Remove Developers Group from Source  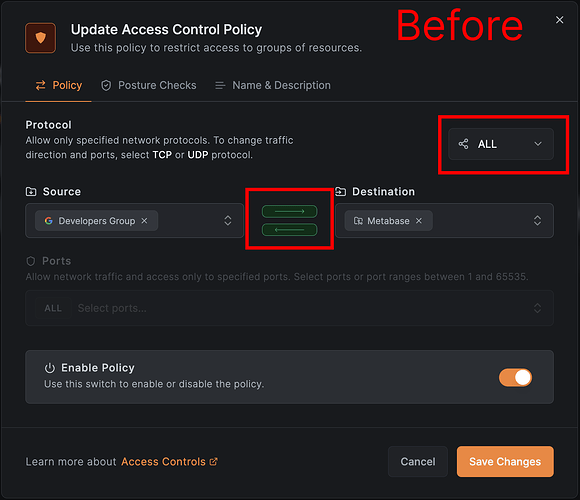point(144,221)
